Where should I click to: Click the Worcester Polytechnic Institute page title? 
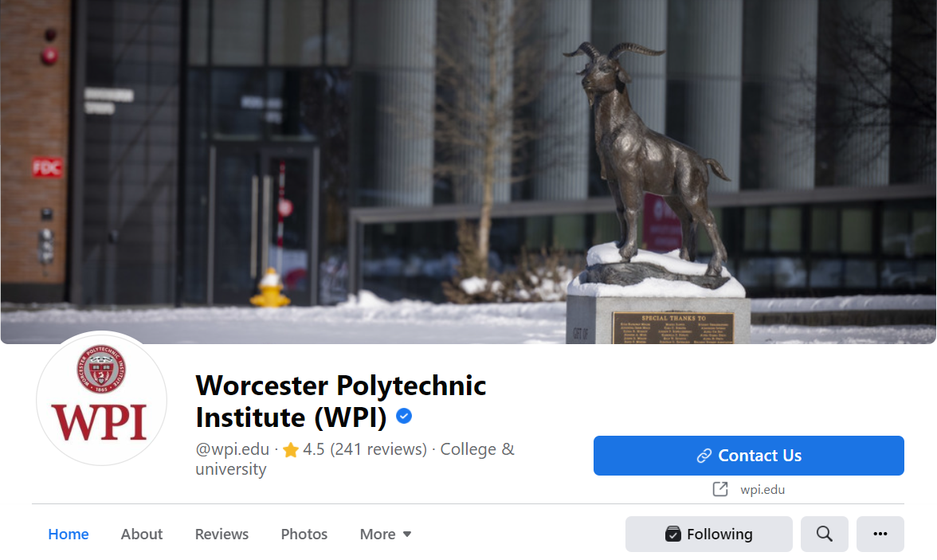pyautogui.click(x=341, y=401)
